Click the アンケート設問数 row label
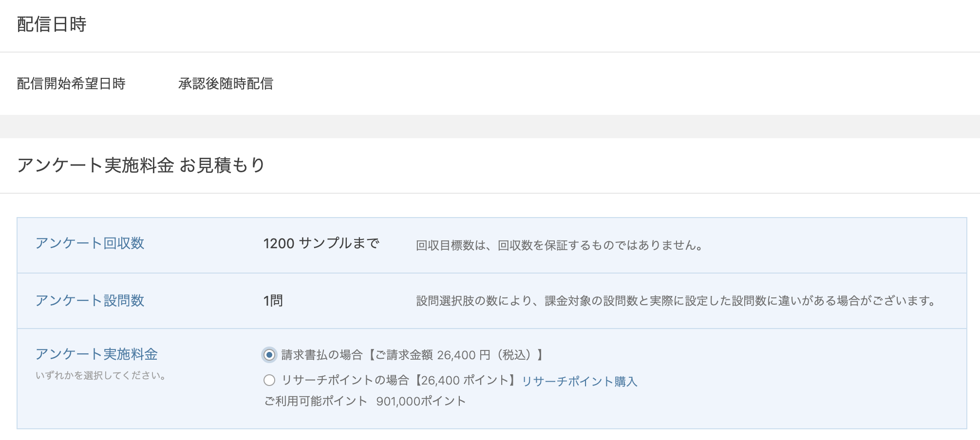This screenshot has height=440, width=980. click(90, 301)
